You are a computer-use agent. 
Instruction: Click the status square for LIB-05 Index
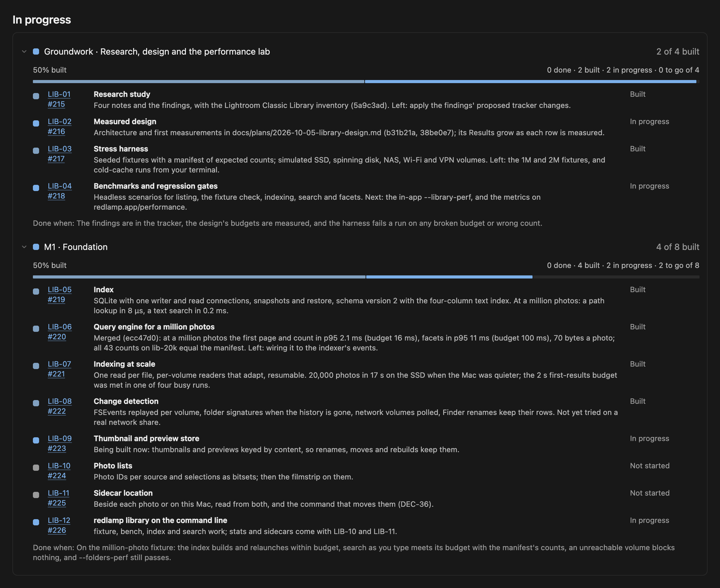pyautogui.click(x=36, y=292)
